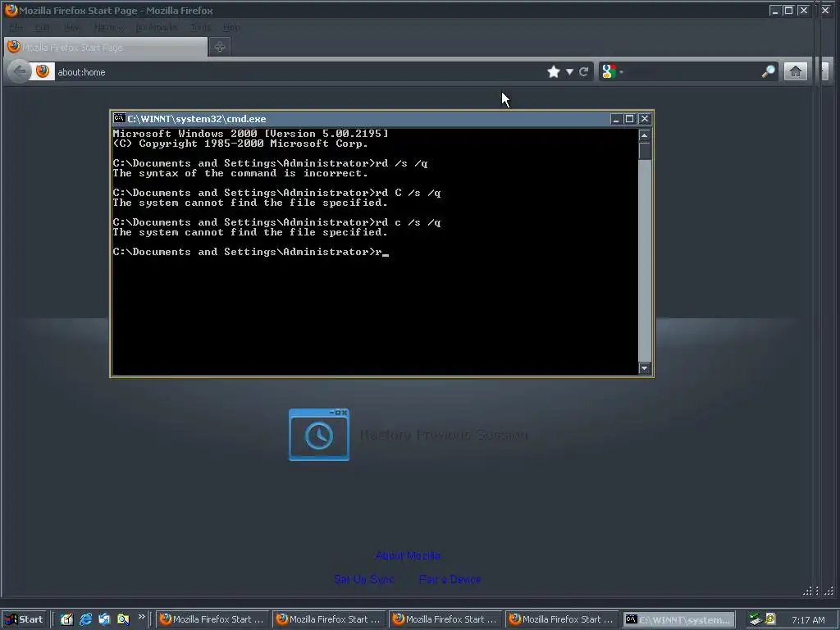Click the about:home address bar field
The image size is (840, 630).
tap(299, 72)
